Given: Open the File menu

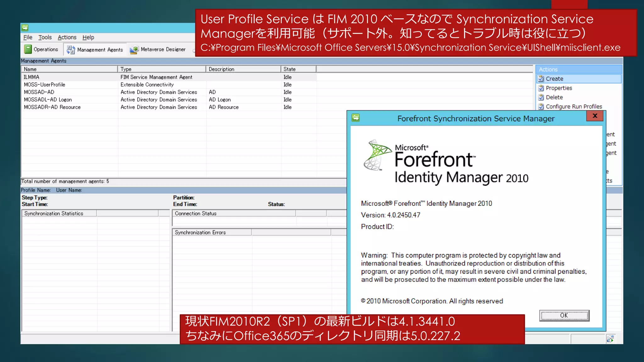Looking at the screenshot, I should pyautogui.click(x=28, y=37).
